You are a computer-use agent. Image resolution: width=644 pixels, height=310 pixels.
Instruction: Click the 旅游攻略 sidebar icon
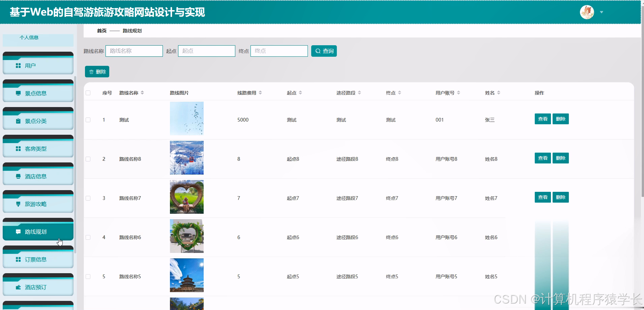coord(18,204)
